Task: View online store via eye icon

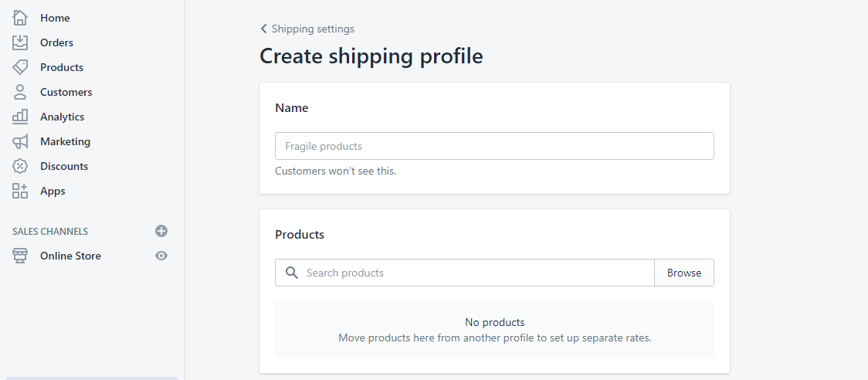Action: pos(161,256)
